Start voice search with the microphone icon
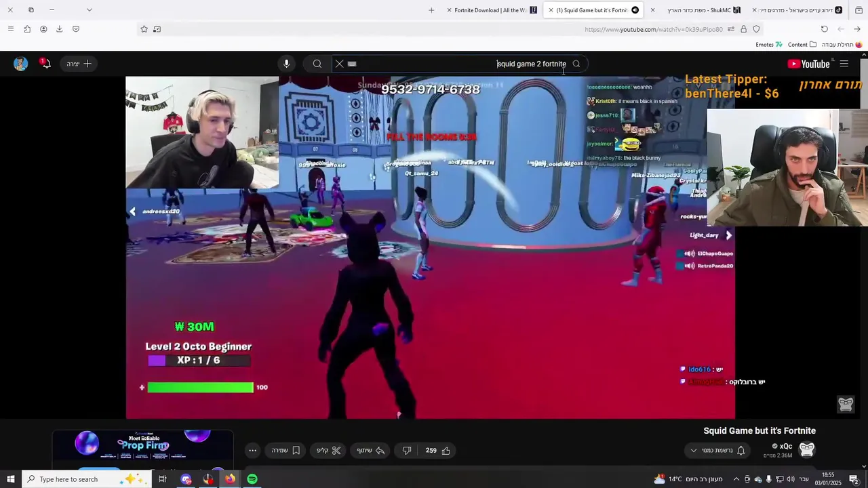The width and height of the screenshot is (868, 488). point(286,64)
